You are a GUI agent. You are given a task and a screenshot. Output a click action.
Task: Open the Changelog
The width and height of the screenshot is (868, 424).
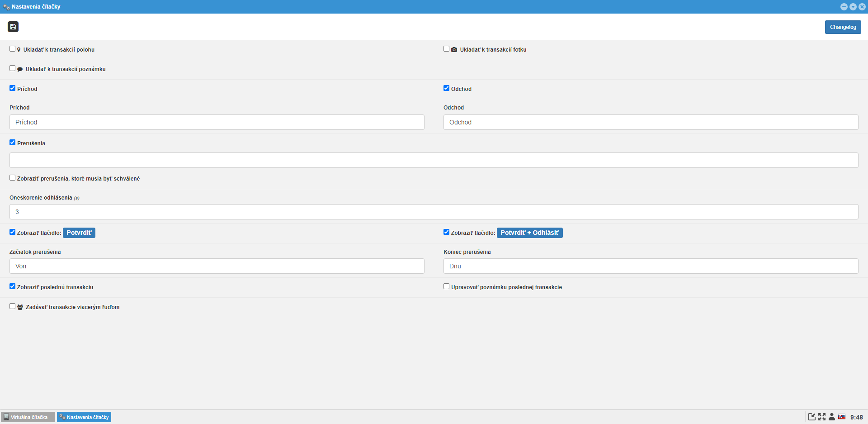pos(843,27)
